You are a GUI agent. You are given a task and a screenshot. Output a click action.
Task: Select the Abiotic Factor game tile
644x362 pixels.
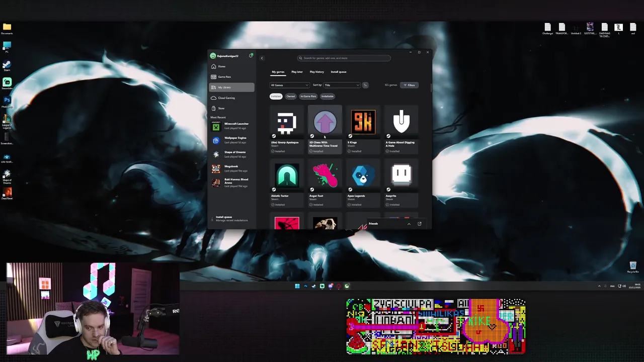click(287, 184)
